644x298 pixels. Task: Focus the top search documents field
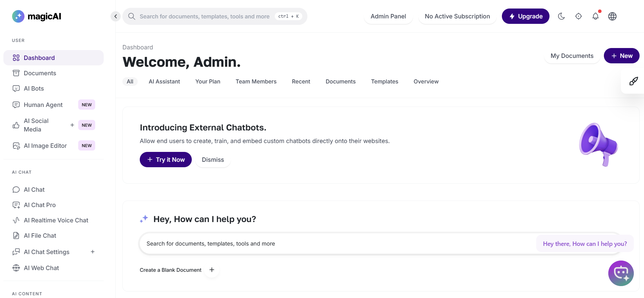click(x=204, y=16)
